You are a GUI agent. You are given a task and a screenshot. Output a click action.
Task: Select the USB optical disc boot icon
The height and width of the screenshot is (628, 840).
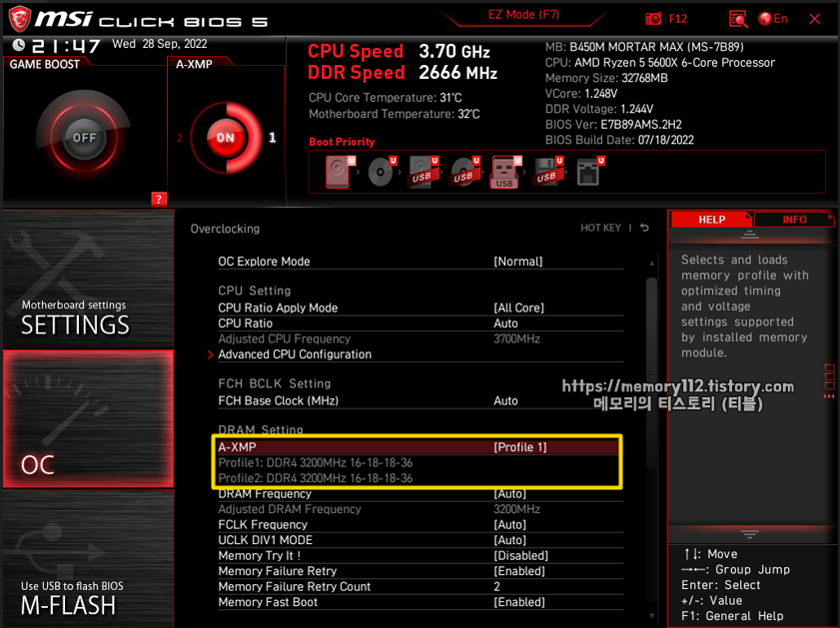pos(464,172)
